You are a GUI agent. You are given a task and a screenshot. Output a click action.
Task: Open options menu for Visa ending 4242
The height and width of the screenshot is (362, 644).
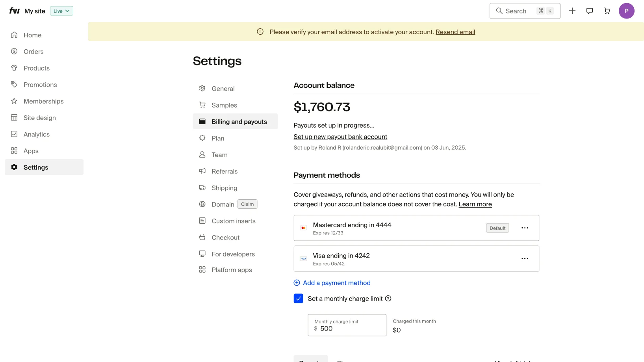525,259
